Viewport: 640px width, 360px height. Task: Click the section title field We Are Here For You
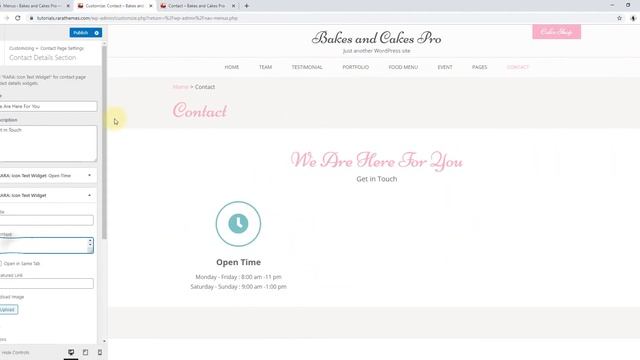click(48, 107)
